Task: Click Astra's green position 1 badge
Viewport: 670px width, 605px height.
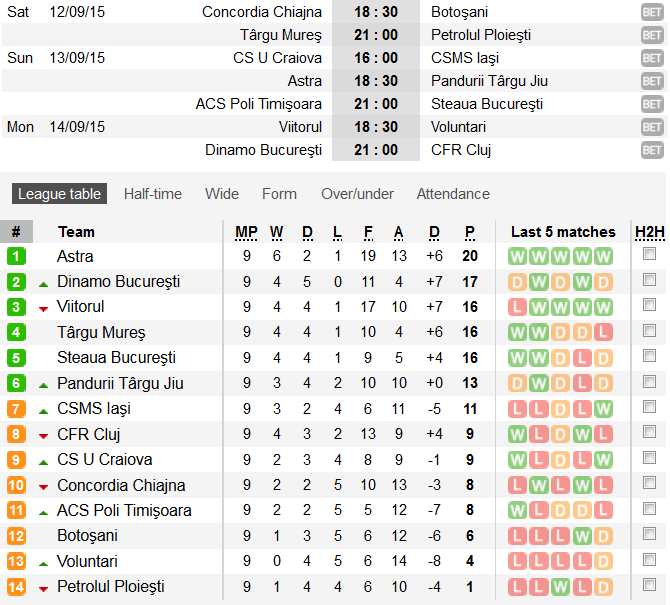Action: click(16, 256)
